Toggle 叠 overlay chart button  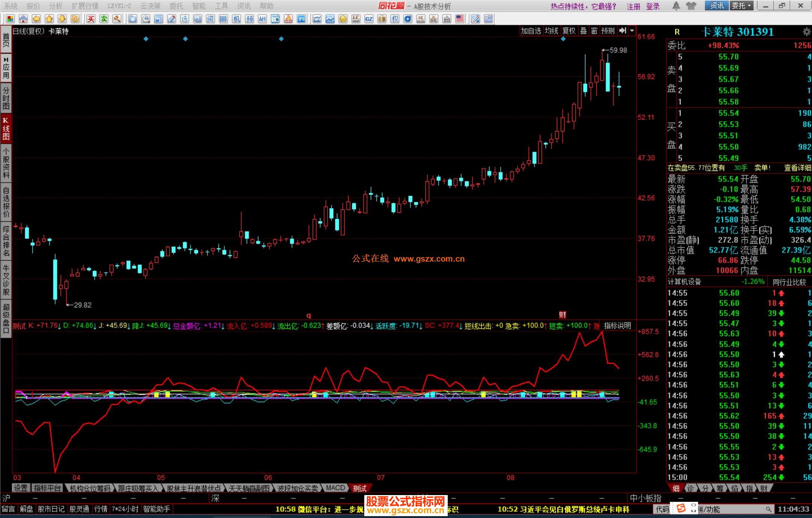click(583, 31)
